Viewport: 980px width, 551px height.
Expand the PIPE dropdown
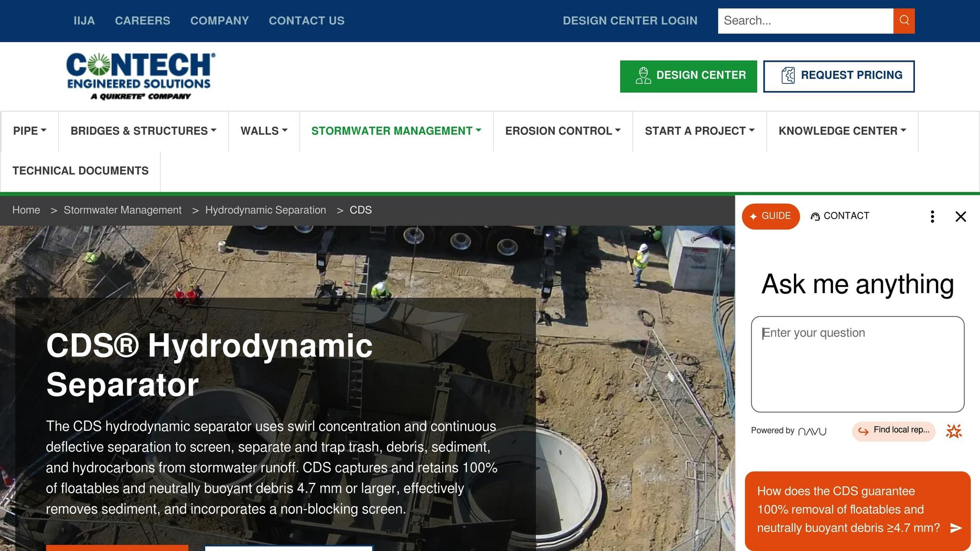click(30, 130)
